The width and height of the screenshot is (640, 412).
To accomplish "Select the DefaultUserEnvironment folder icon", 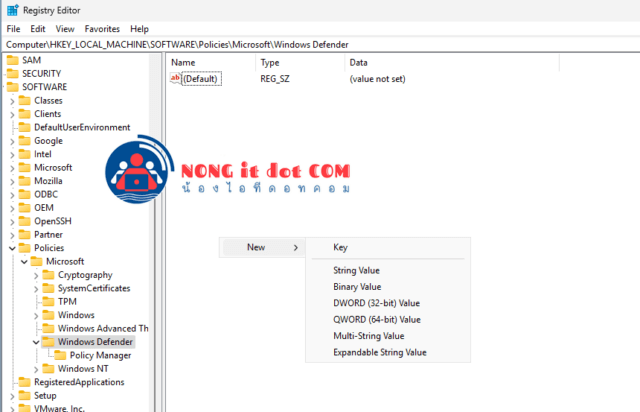I will [24, 127].
